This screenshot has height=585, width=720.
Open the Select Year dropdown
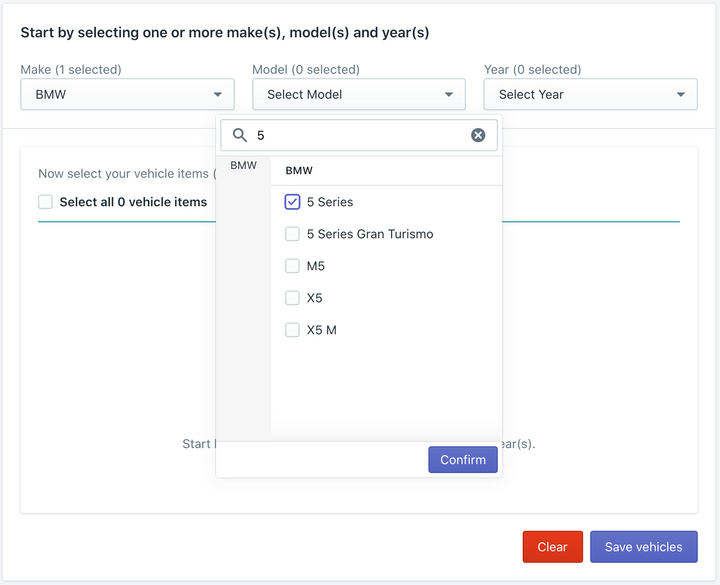[x=591, y=94]
